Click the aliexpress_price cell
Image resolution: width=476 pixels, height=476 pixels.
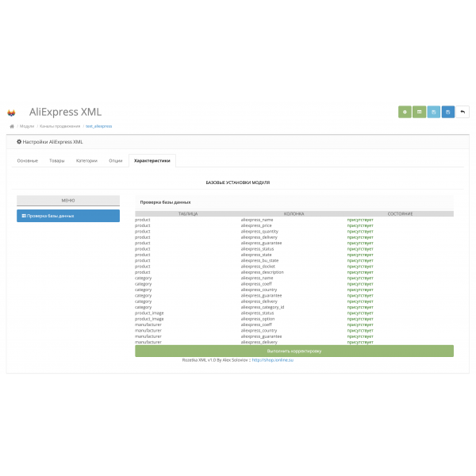coord(256,225)
